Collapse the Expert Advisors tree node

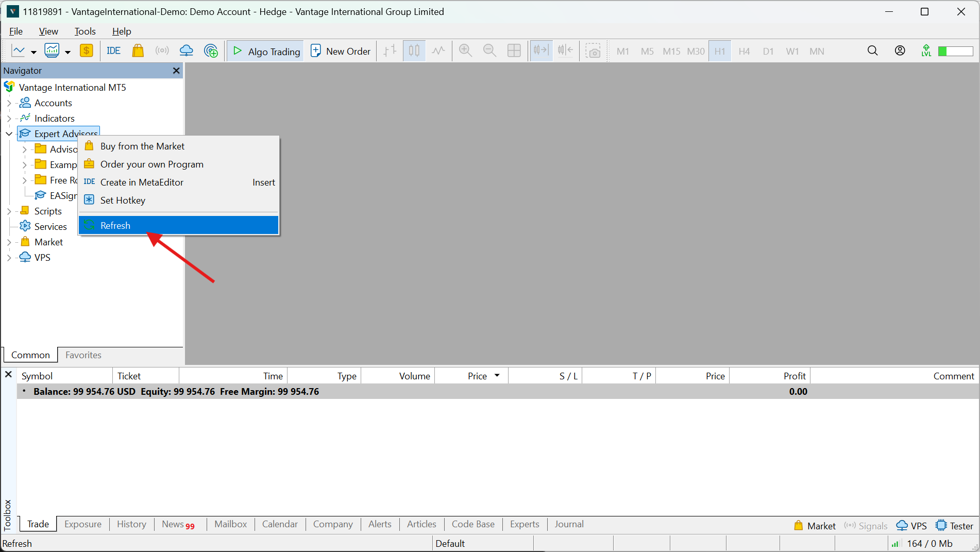click(x=9, y=134)
